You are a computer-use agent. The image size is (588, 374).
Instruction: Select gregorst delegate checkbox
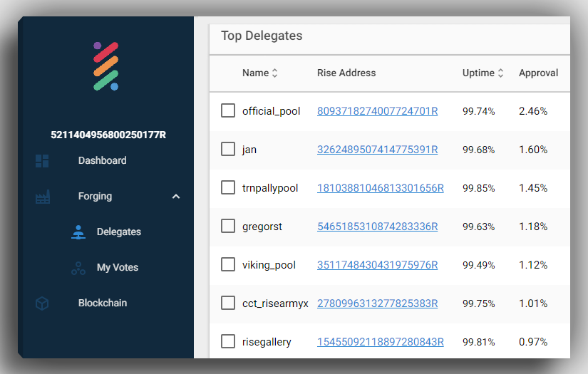pos(228,226)
